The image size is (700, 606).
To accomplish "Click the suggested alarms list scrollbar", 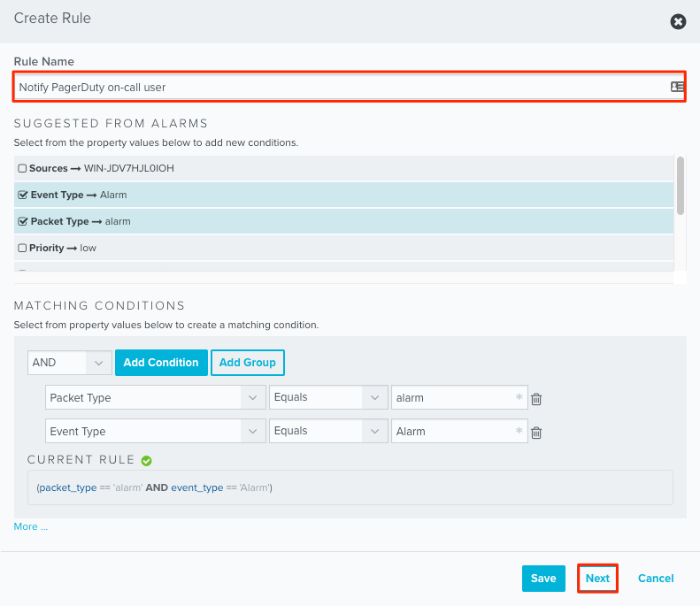I will [x=680, y=186].
